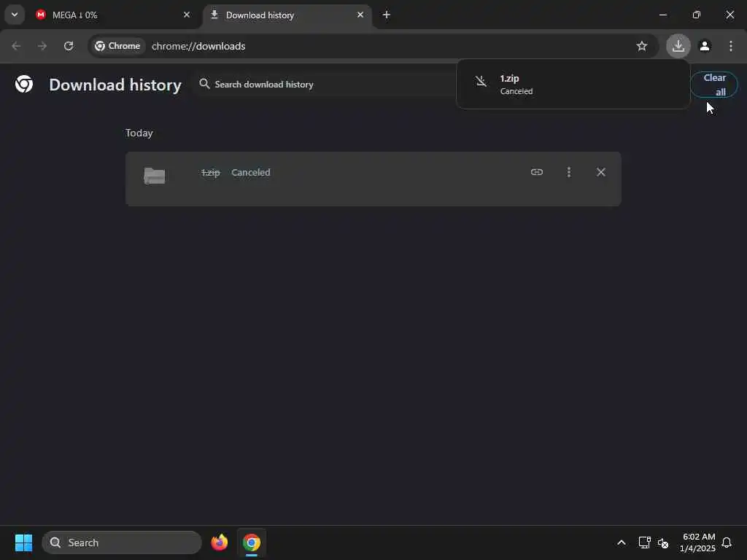Clear all download history

pos(714,85)
